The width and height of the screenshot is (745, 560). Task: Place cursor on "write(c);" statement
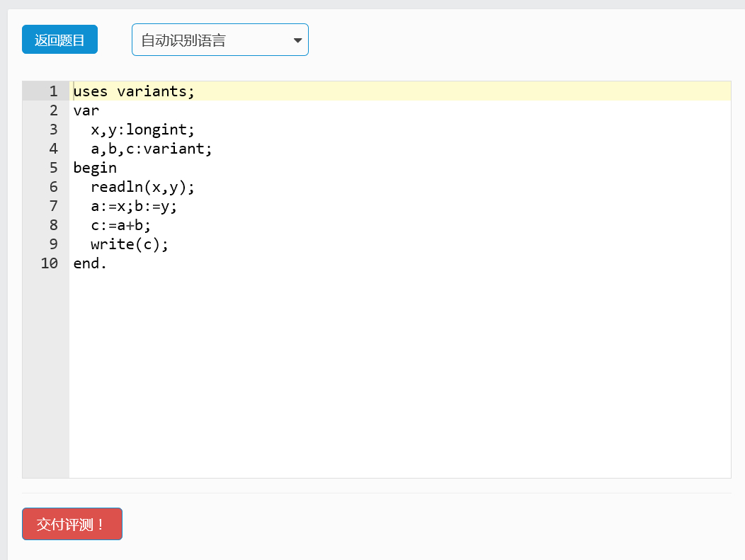(x=130, y=244)
